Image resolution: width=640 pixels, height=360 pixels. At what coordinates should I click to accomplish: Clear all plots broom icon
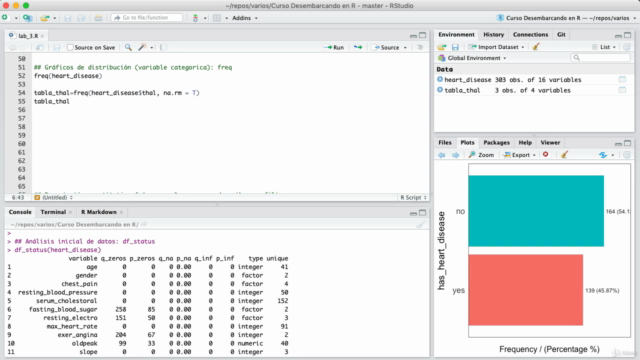[x=564, y=155]
